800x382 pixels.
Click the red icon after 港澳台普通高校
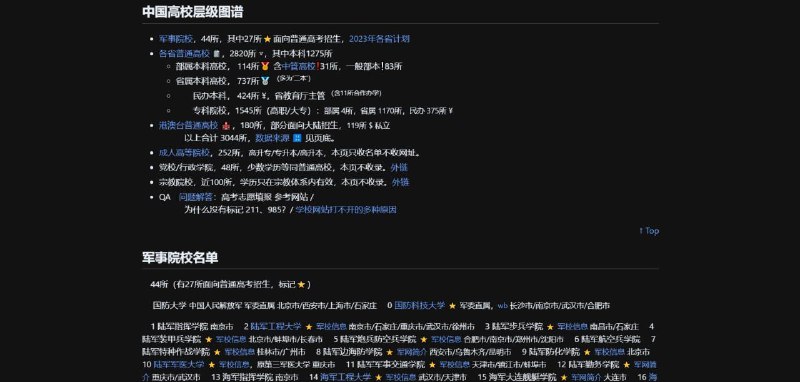point(226,125)
